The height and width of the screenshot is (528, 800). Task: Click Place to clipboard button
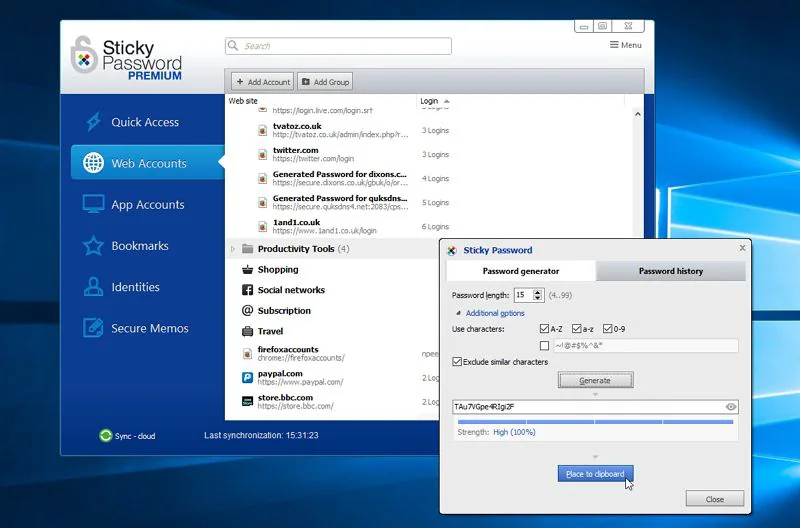(x=595, y=474)
